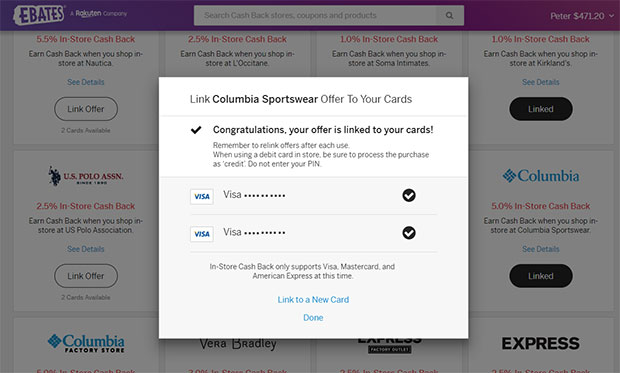Click the US Polo Link Offer button
This screenshot has height=373, width=620.
pyautogui.click(x=86, y=276)
